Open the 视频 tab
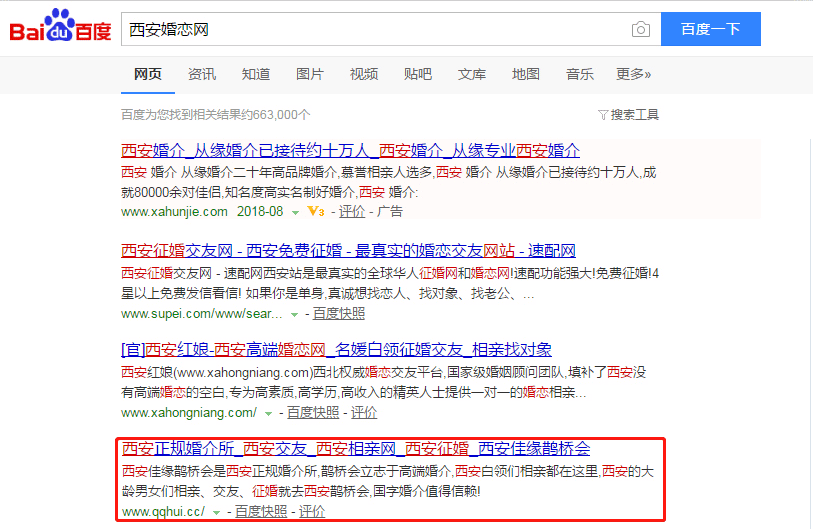 [x=363, y=74]
